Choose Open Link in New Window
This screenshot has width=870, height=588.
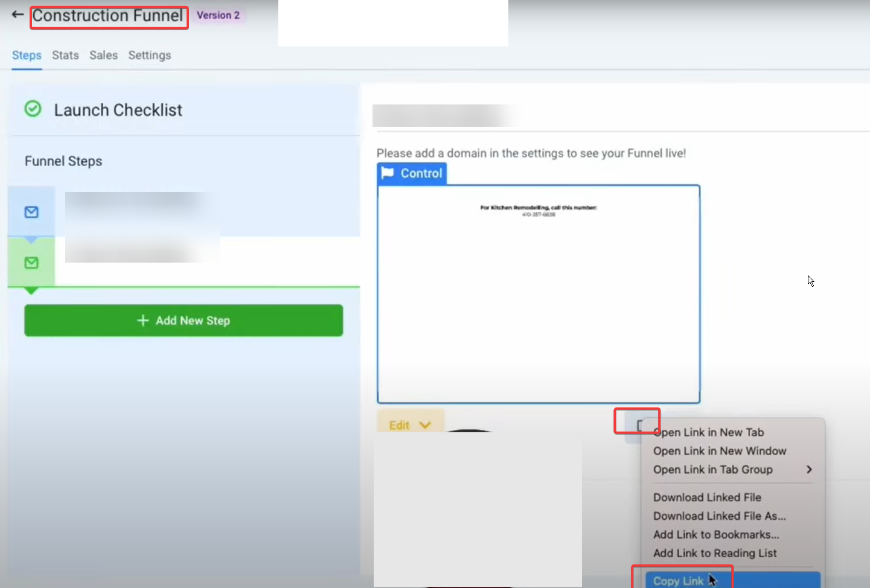pos(719,451)
